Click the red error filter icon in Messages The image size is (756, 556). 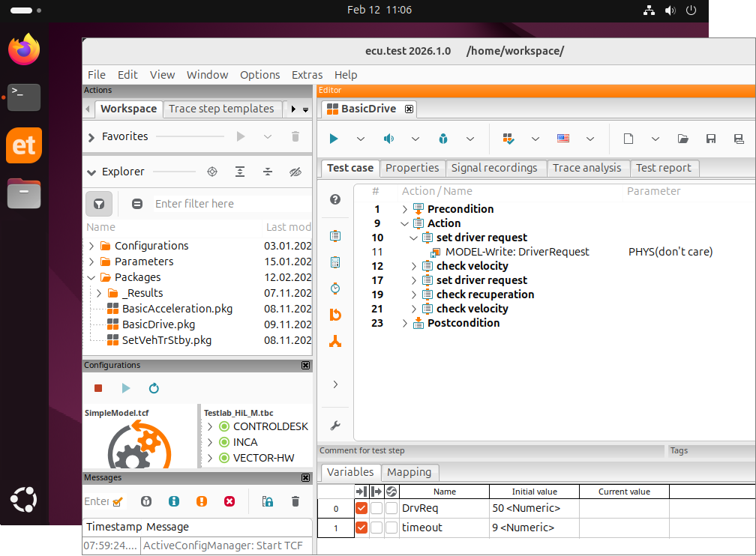click(229, 501)
